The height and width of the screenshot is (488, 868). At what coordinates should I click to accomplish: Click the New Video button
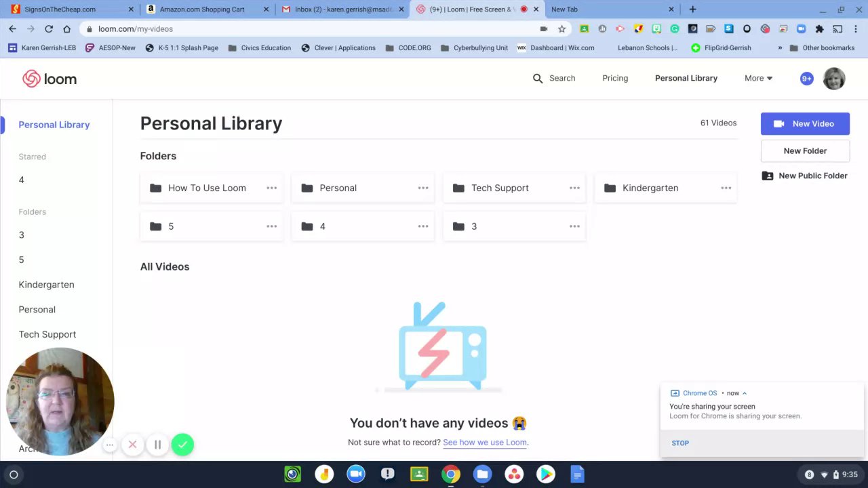(805, 124)
